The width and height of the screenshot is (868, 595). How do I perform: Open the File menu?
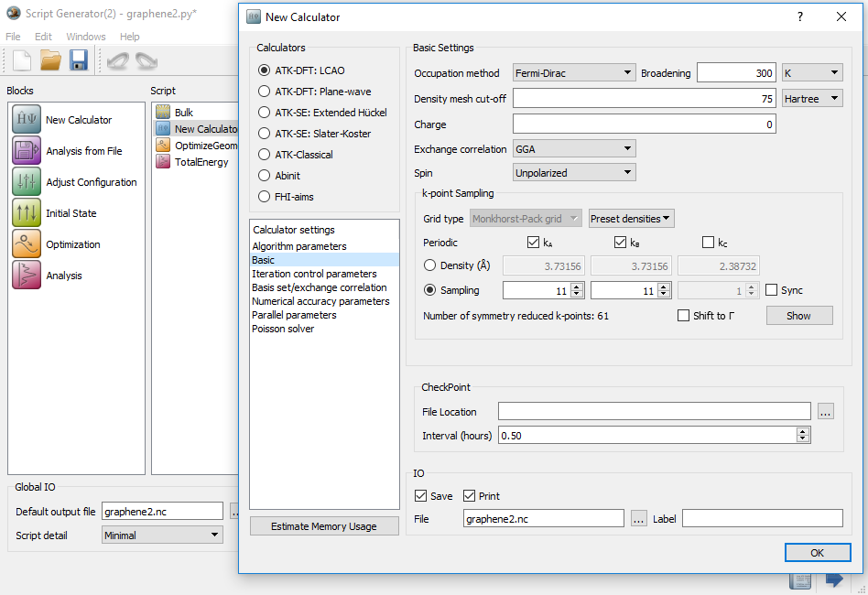click(13, 37)
